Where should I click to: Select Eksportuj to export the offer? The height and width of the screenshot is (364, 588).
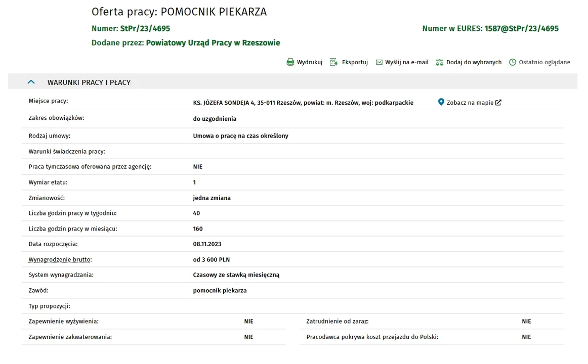(355, 62)
